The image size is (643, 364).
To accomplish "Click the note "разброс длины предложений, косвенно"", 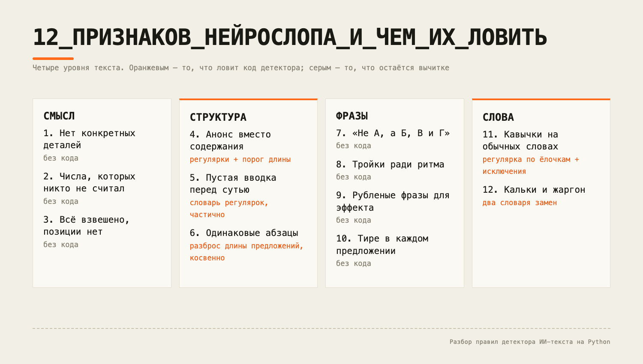I will pyautogui.click(x=246, y=252).
